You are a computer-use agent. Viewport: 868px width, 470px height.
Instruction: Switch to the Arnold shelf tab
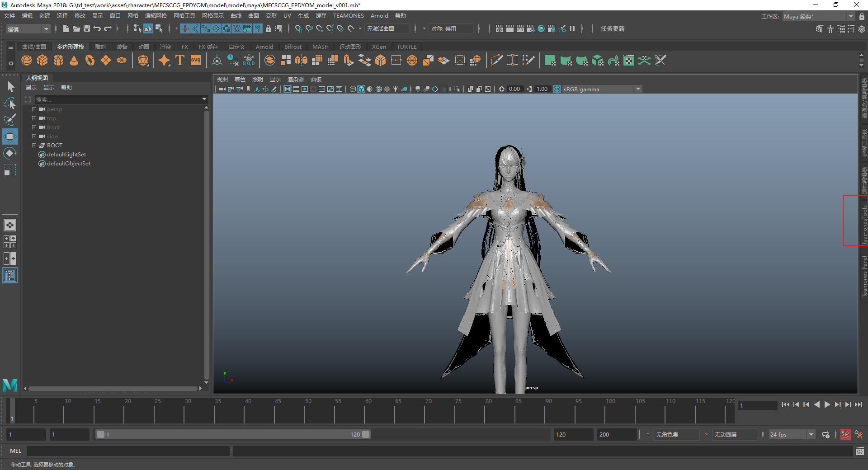264,47
